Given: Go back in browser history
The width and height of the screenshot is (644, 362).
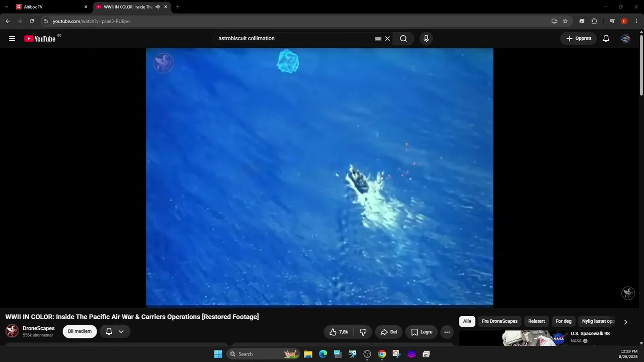Looking at the screenshot, I should tap(8, 21).
